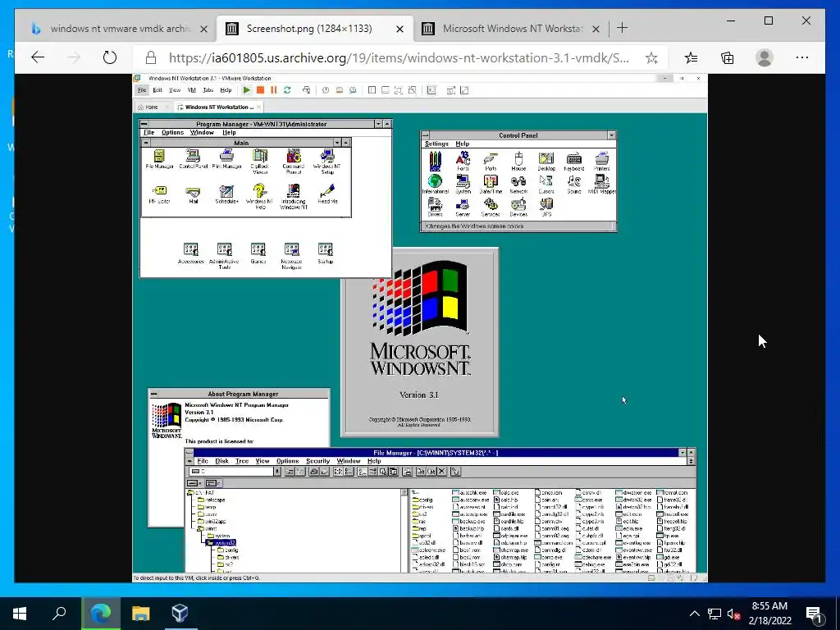The image size is (840, 630).
Task: Open File Manager Disk menu
Action: (221, 461)
